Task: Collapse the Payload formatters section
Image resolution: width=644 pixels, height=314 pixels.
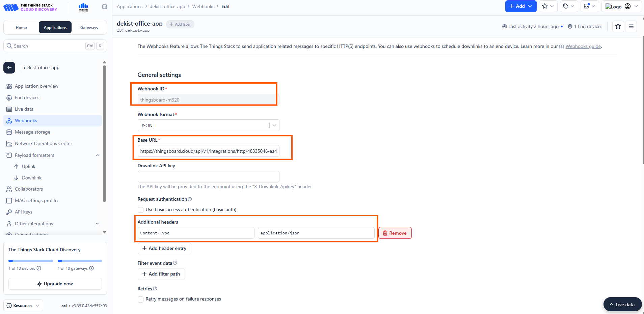Action: (97, 155)
